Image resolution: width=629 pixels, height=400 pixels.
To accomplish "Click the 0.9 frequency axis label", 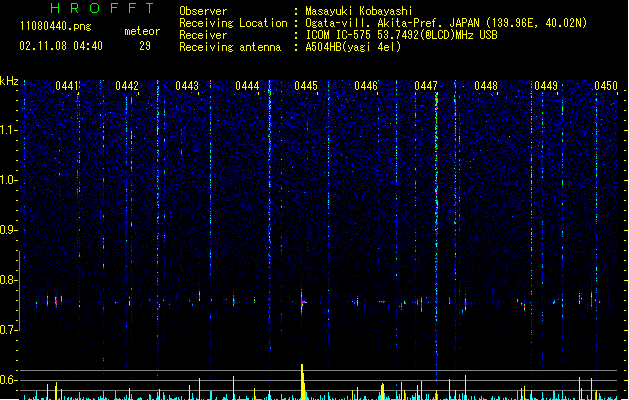I will tap(8, 230).
